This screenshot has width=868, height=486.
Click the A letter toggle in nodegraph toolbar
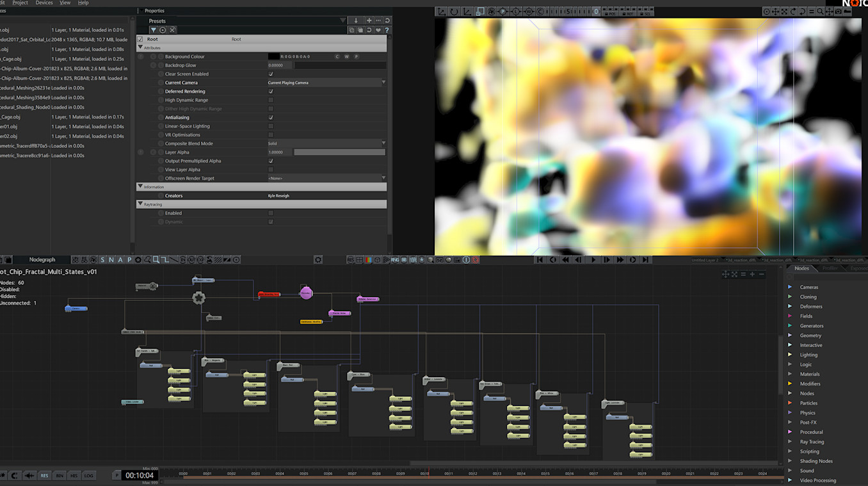pos(120,260)
